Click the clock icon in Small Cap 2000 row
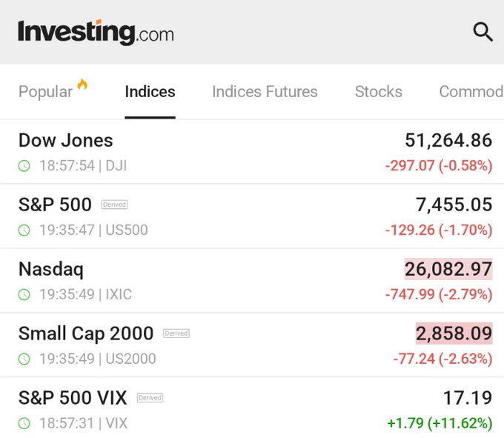 point(24,359)
